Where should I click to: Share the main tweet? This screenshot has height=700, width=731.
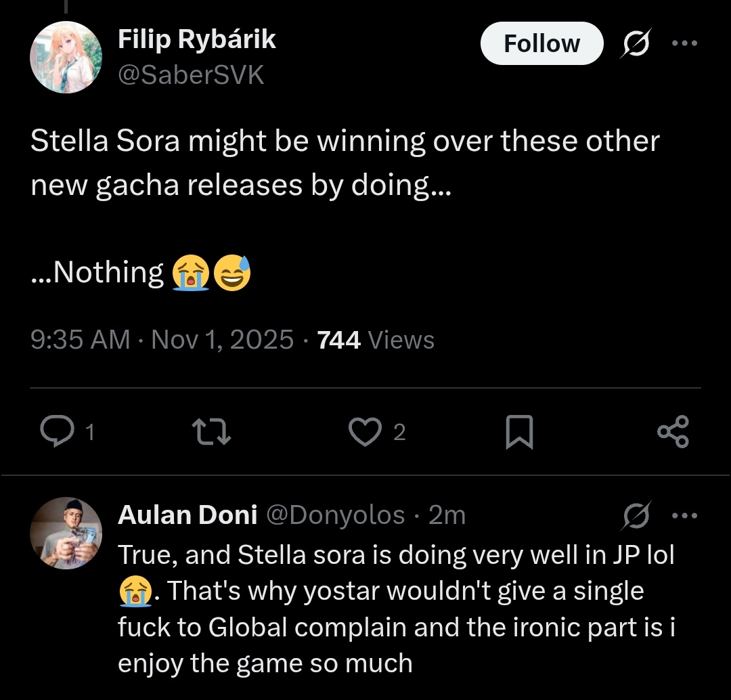coord(673,432)
